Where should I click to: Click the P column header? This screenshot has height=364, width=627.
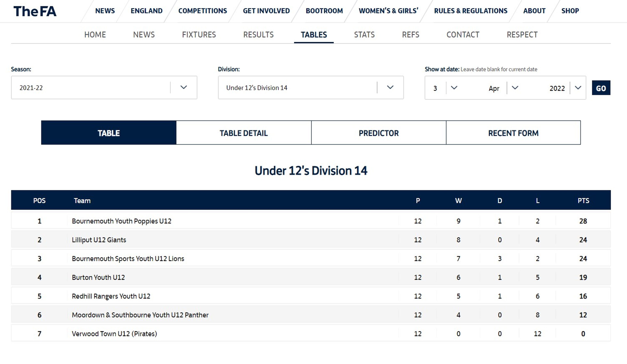pyautogui.click(x=418, y=201)
